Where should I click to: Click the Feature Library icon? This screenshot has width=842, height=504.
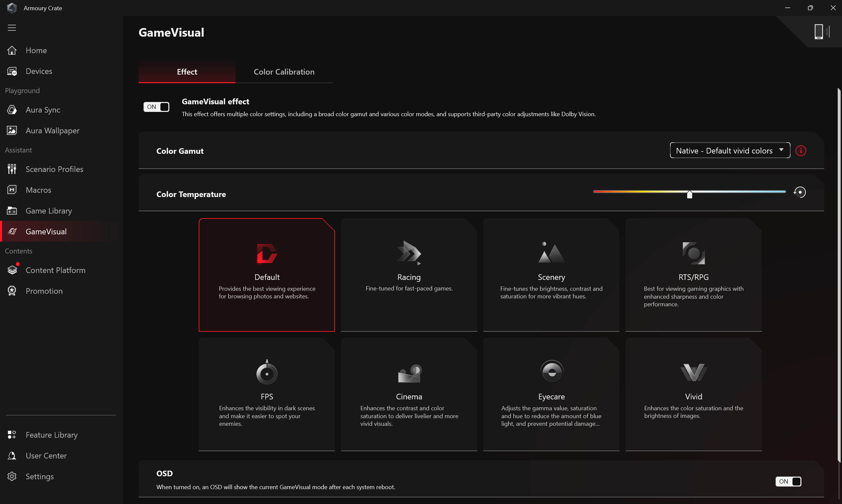12,435
